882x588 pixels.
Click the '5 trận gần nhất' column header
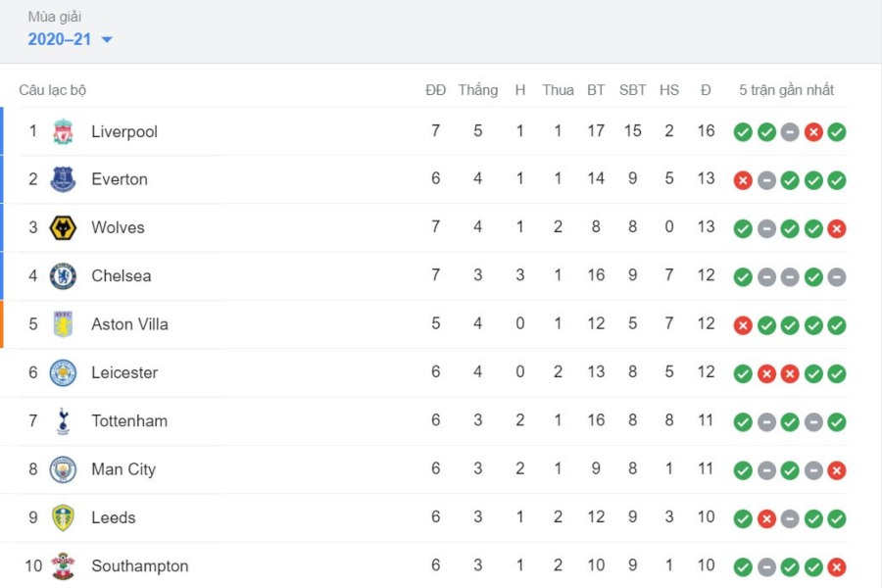point(786,90)
